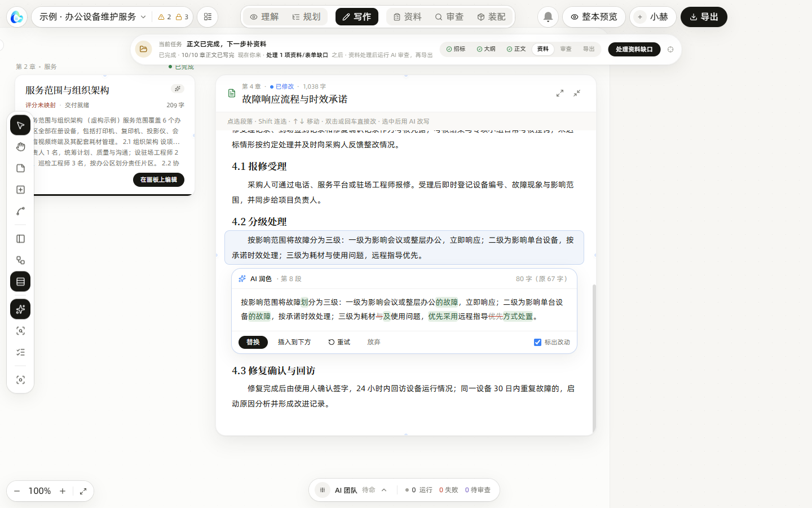The width and height of the screenshot is (812, 508).
Task: Click the grid dots icon beside AI 团队
Action: pos(323,490)
